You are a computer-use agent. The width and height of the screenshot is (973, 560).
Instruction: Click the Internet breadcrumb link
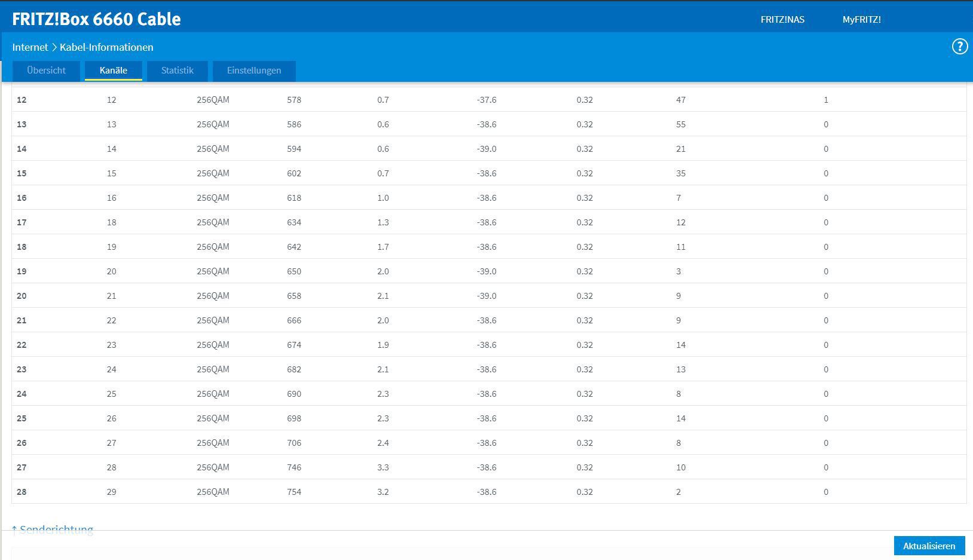click(x=30, y=47)
